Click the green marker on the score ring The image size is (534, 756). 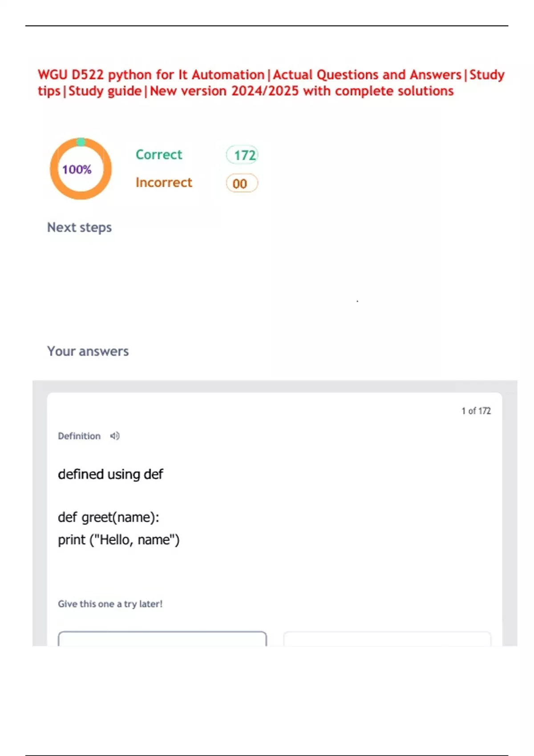click(x=81, y=142)
